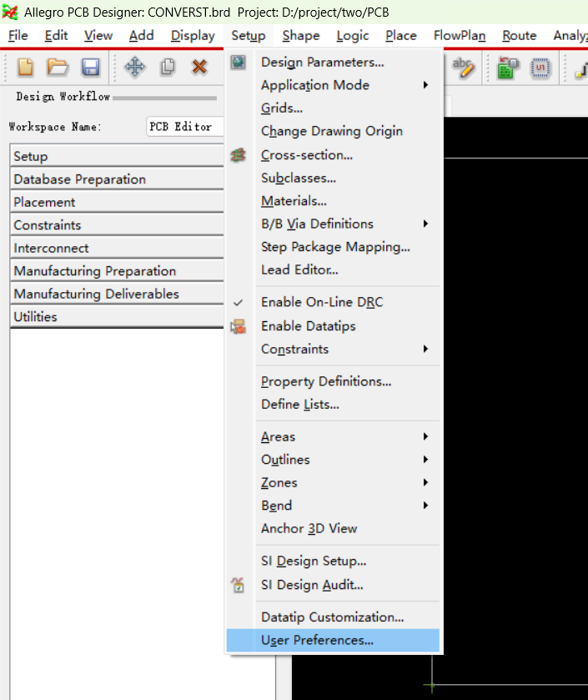This screenshot has width=588, height=700.
Task: Open Materials menu entry
Action: click(x=333, y=201)
